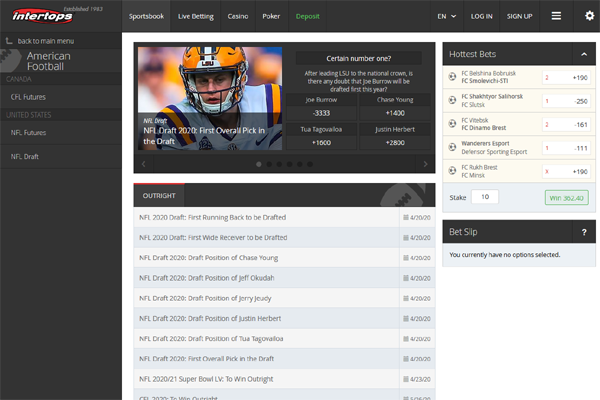
Task: Click soccer ball icon for FC Belshina Bobruisk
Action: pos(452,77)
